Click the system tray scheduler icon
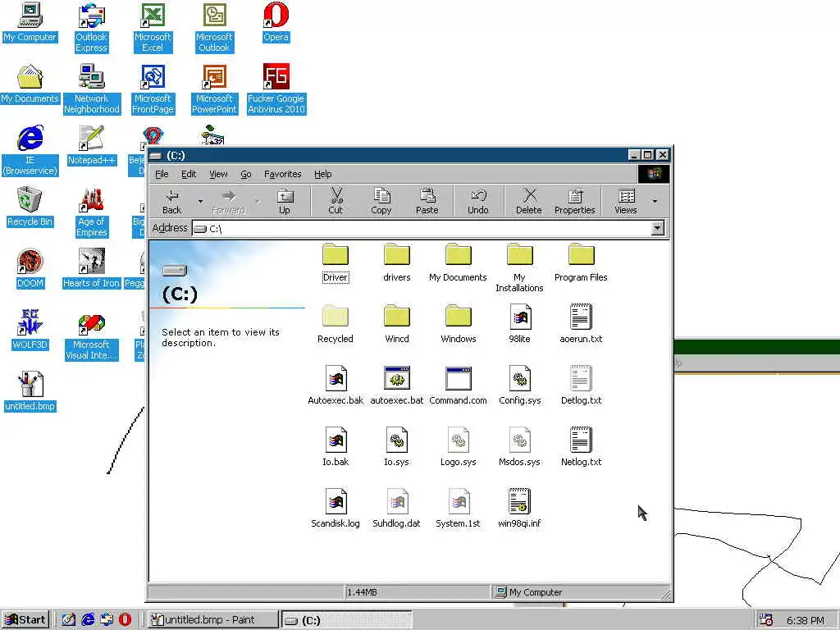 click(x=765, y=620)
